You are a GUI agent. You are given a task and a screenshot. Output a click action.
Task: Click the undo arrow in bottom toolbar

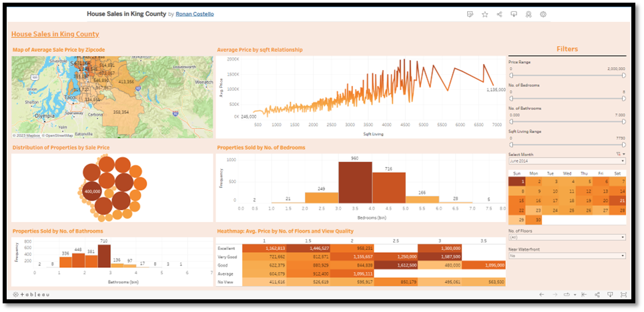coord(542,294)
